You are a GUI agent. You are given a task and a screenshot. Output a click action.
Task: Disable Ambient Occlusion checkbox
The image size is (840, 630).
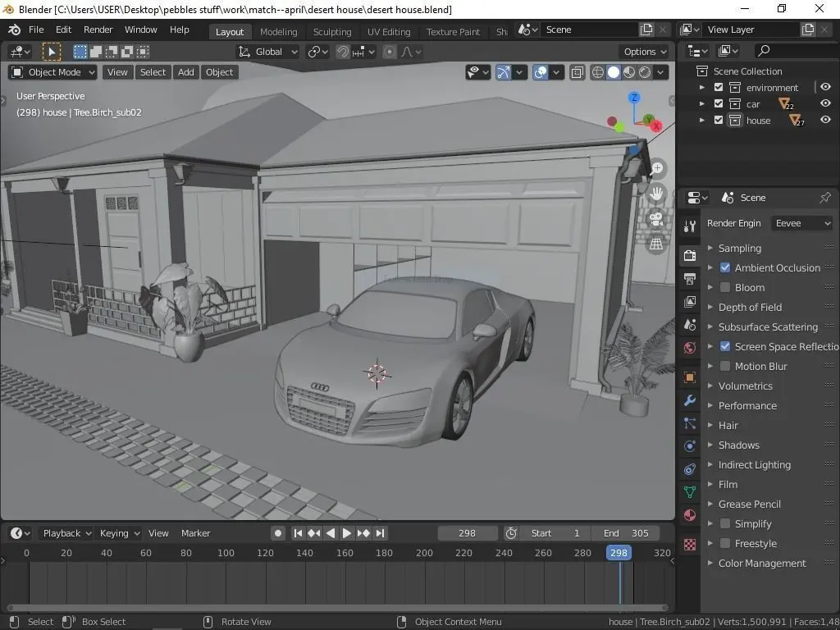725,268
